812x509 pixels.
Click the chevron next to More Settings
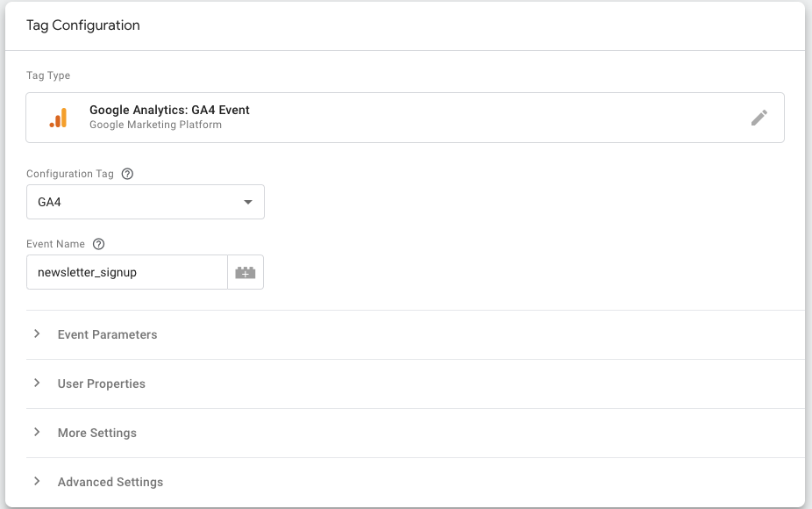(37, 433)
